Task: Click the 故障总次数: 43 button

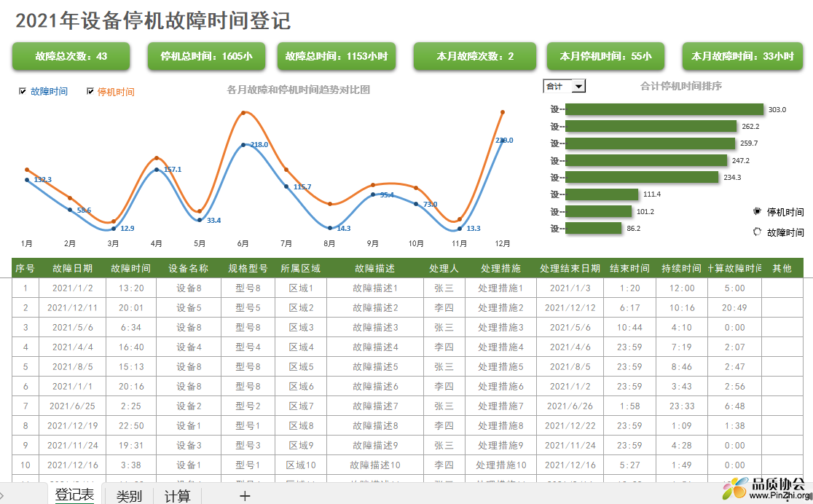Action: coord(71,56)
